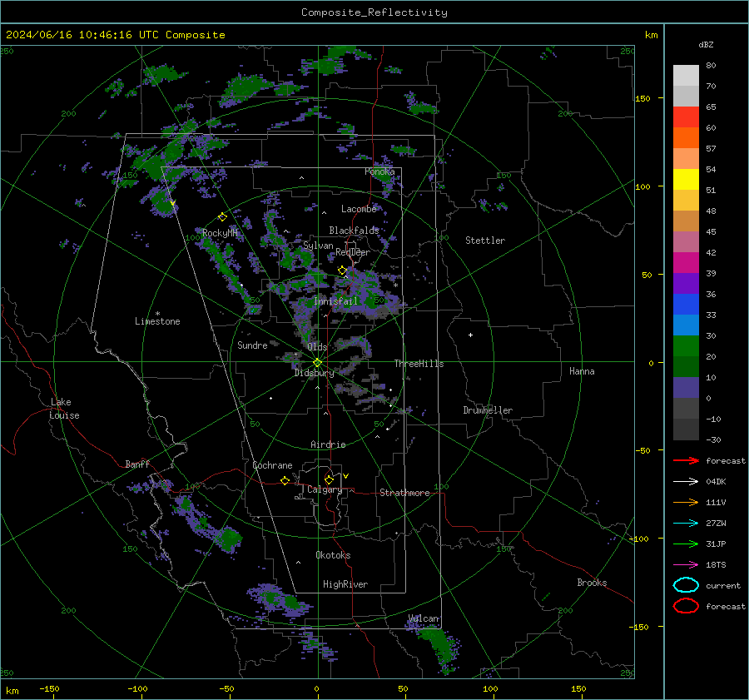The width and height of the screenshot is (749, 700).
Task: Click the Lacombe town label
Action: click(359, 209)
